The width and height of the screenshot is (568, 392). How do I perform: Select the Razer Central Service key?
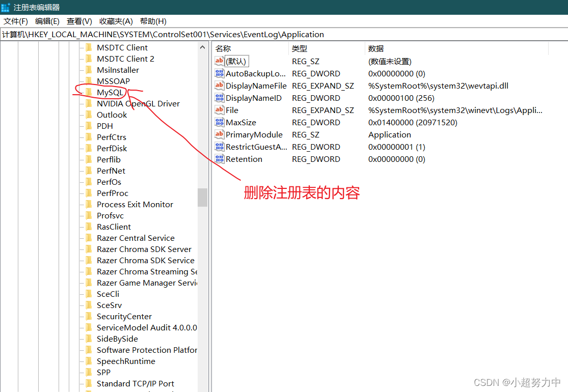pos(135,238)
